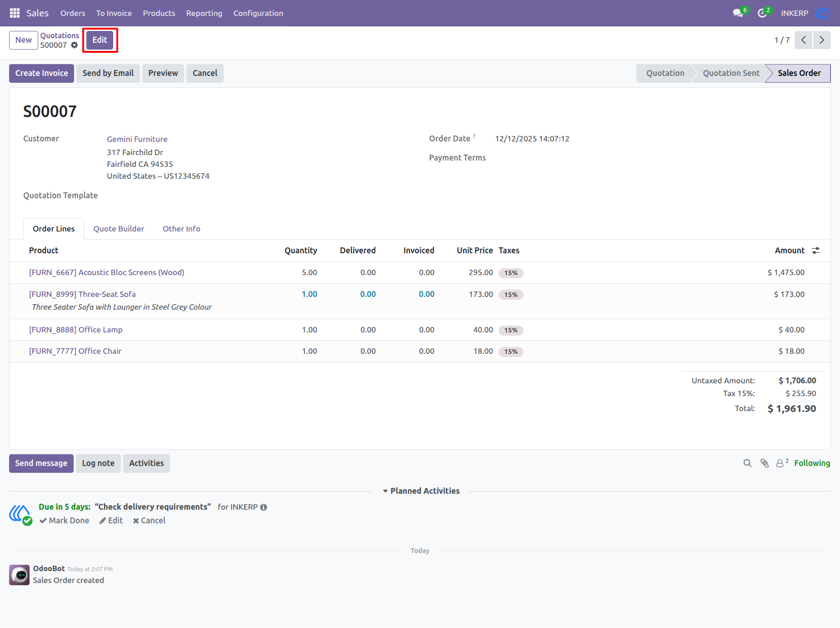Screen dimensions: 840x628
Task: Click the Order Date help question mark
Action: pos(474,136)
